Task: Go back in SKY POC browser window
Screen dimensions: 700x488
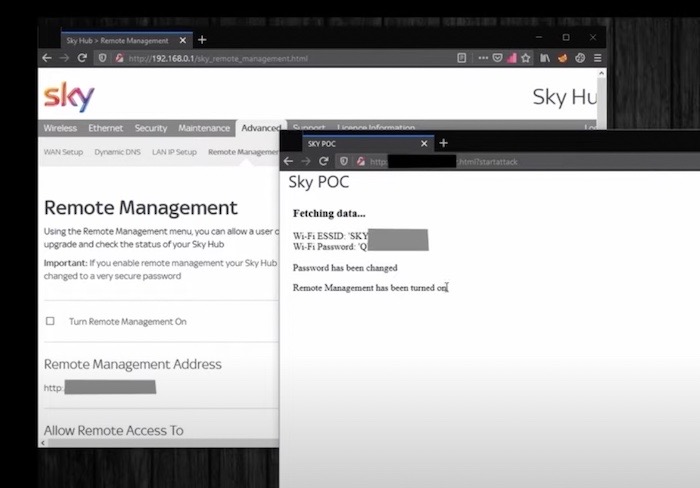Action: (288, 161)
